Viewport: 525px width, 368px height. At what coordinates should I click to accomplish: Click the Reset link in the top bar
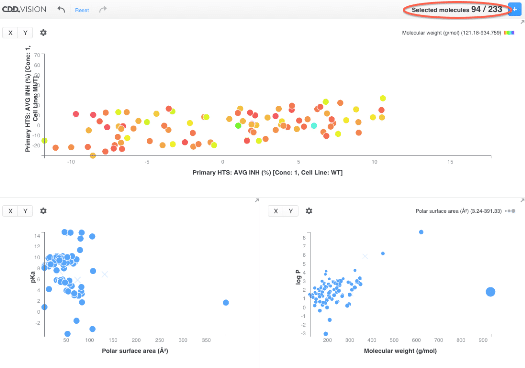pyautogui.click(x=82, y=10)
